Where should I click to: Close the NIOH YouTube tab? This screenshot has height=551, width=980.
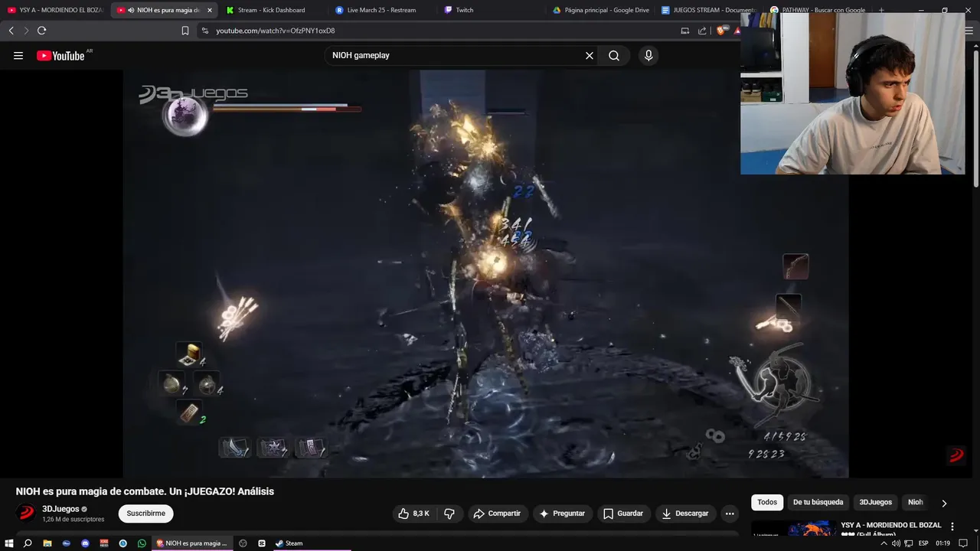coord(209,10)
